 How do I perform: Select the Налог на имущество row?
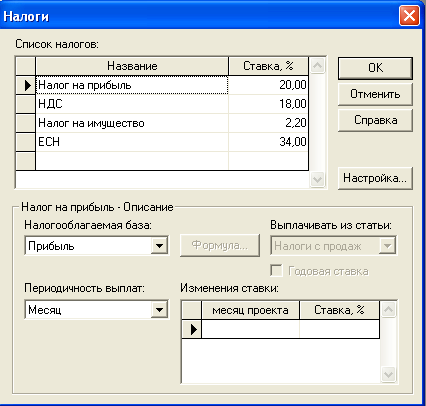point(172,123)
